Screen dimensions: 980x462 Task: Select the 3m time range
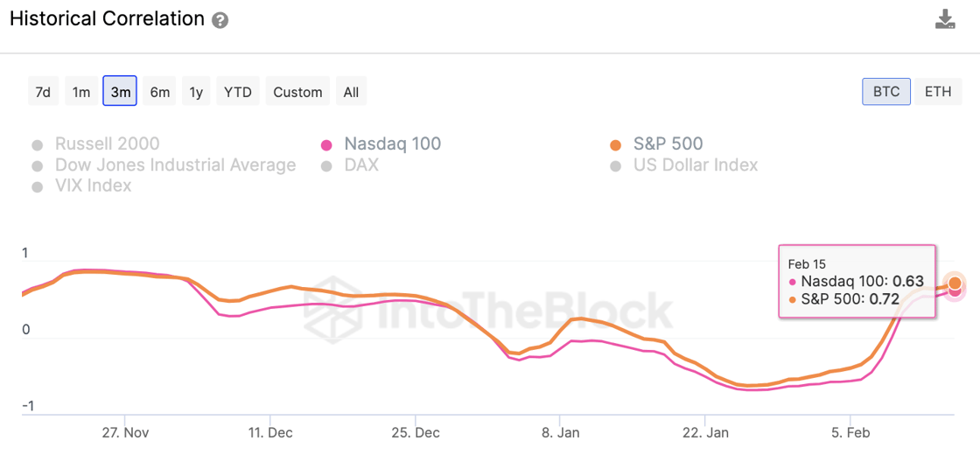120,92
